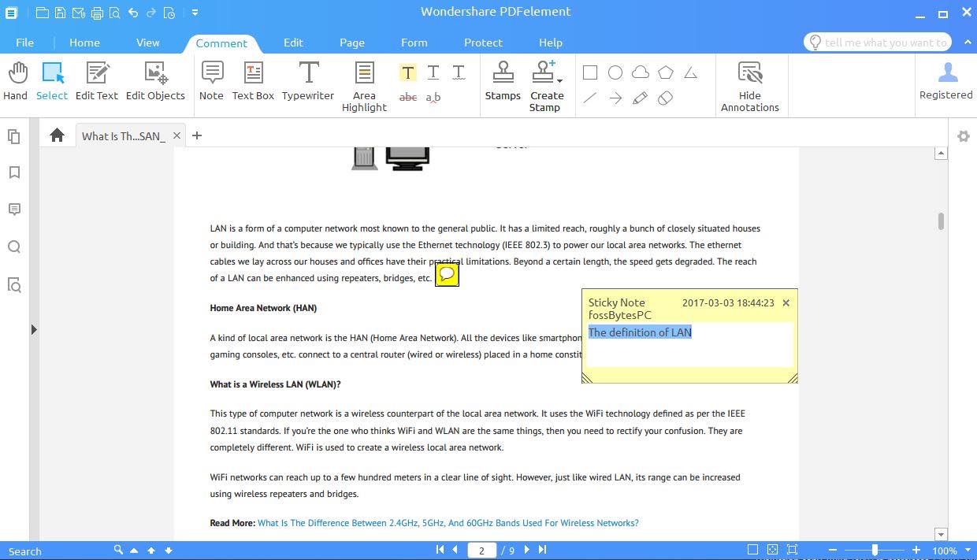Click the zoom slider handle
This screenshot has width=977, height=560.
[874, 550]
